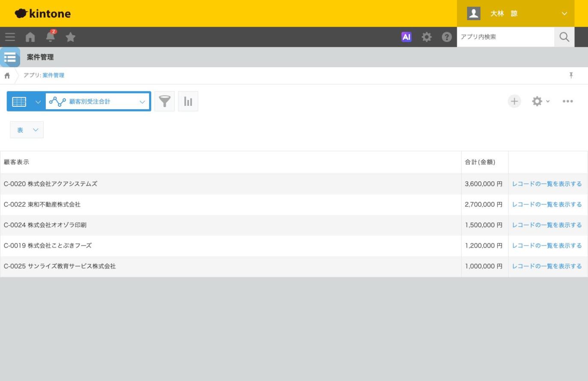Screen dimensions: 588x381
Task: Open bookmarks star icon
Action: (71, 37)
